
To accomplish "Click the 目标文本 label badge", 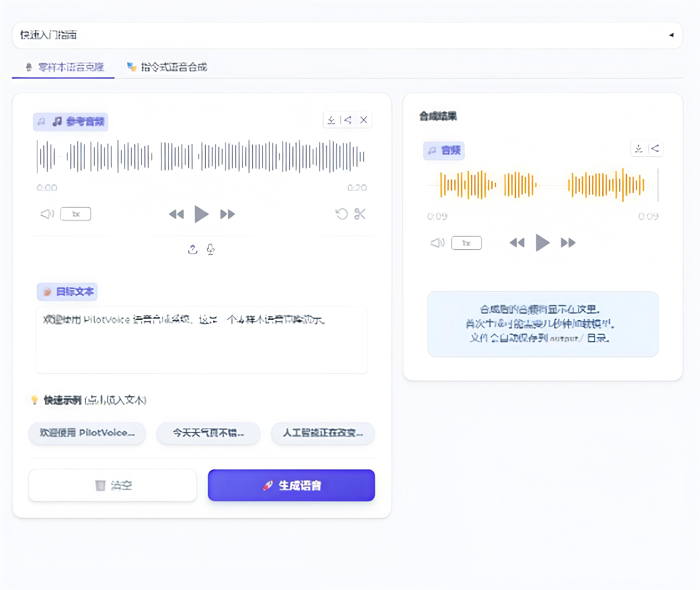I will [x=67, y=292].
